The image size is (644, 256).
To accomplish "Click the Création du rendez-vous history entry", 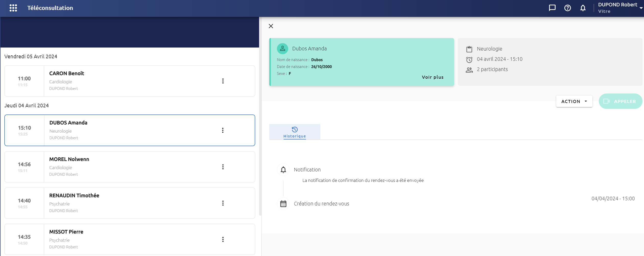I will (x=321, y=204).
